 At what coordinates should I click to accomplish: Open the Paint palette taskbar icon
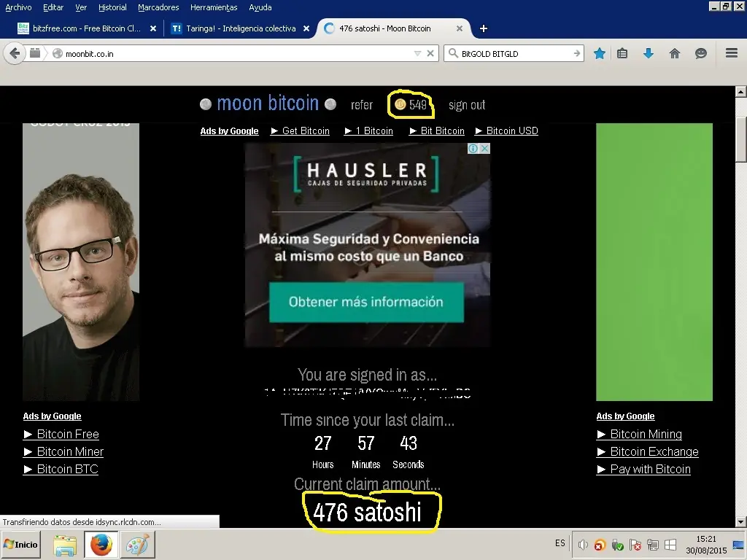click(138, 545)
